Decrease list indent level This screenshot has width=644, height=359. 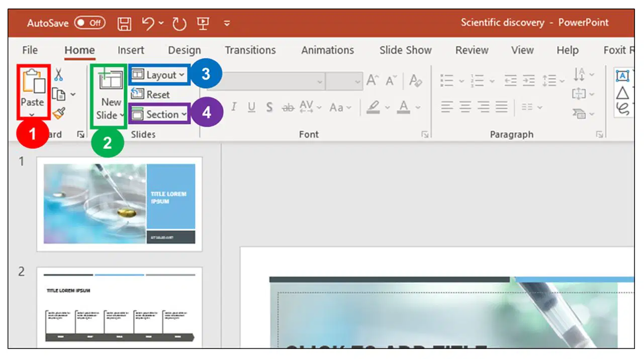pos(511,80)
